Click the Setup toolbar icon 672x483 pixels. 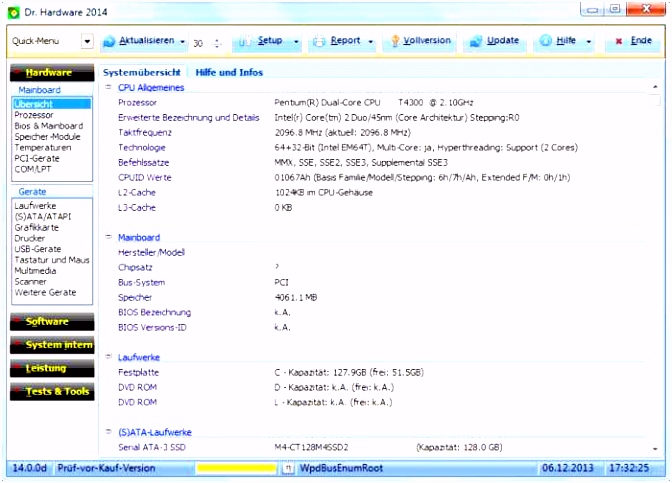click(x=245, y=42)
